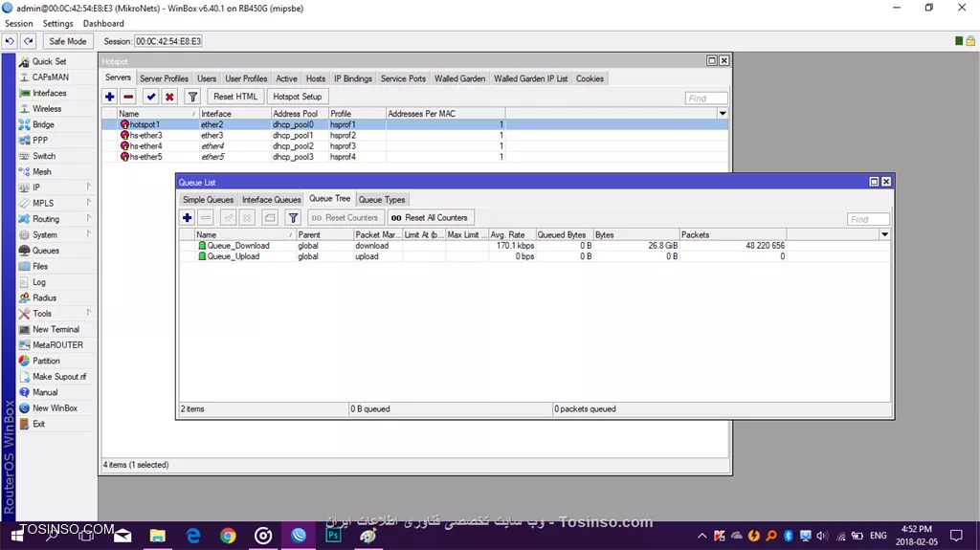The width and height of the screenshot is (980, 550).
Task: Open CAPsMAN in sidebar
Action: [50, 77]
